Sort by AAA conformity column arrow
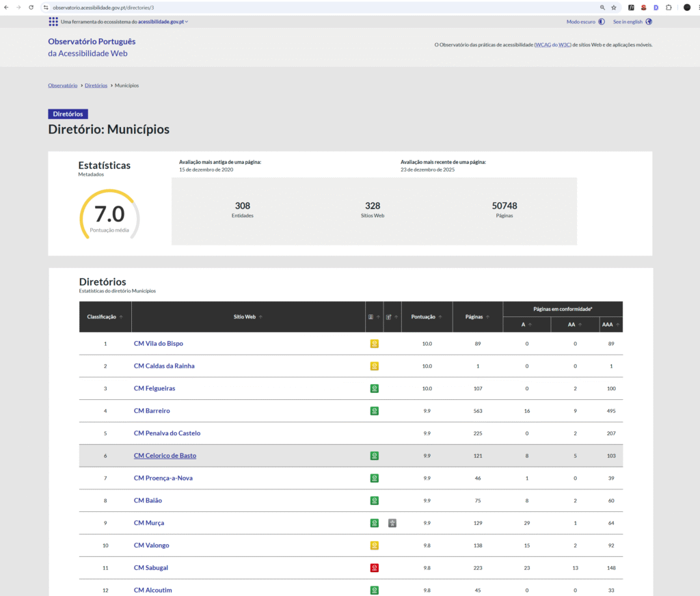 coord(617,325)
